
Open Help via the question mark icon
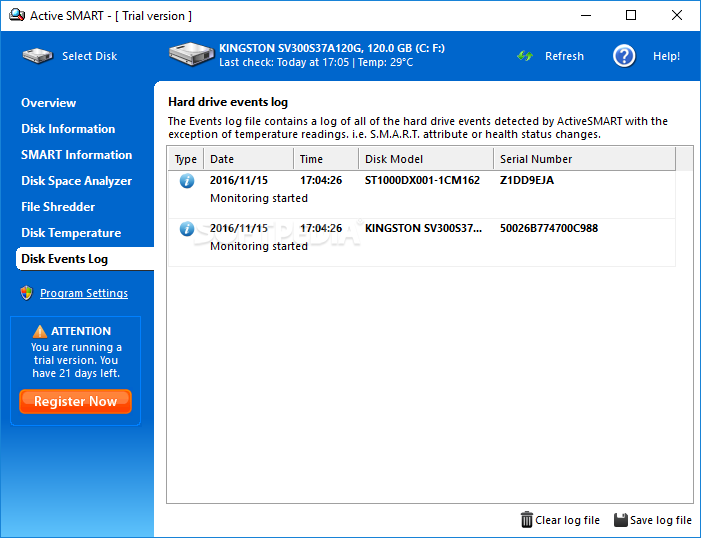(x=624, y=56)
